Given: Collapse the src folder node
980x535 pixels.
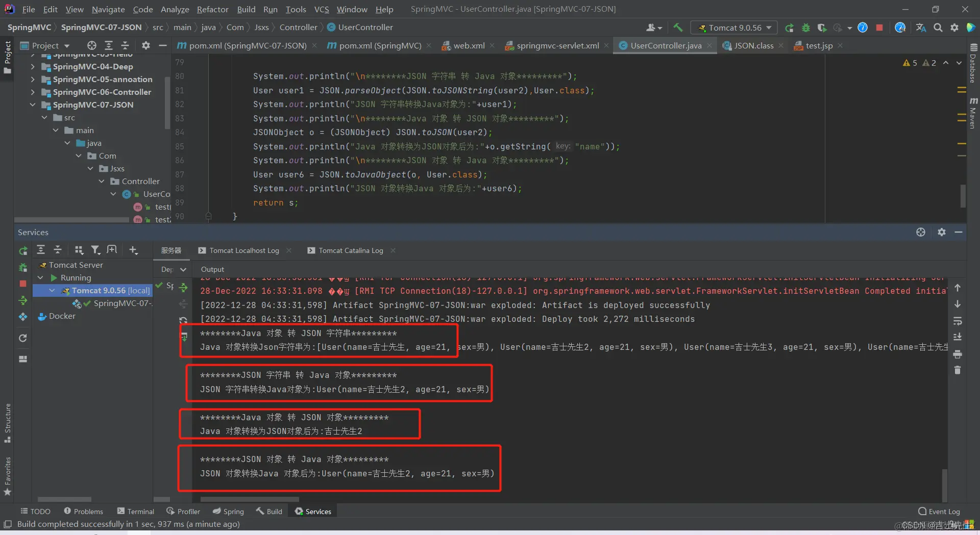Looking at the screenshot, I should click(44, 117).
